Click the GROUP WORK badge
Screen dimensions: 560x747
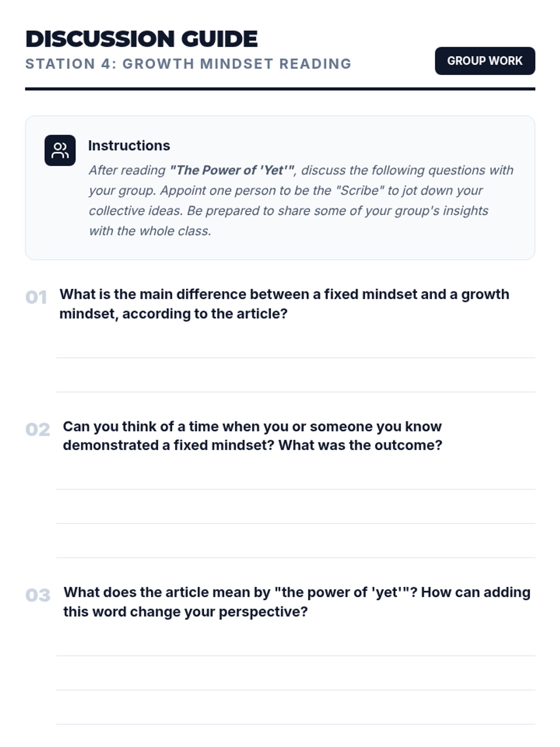485,61
